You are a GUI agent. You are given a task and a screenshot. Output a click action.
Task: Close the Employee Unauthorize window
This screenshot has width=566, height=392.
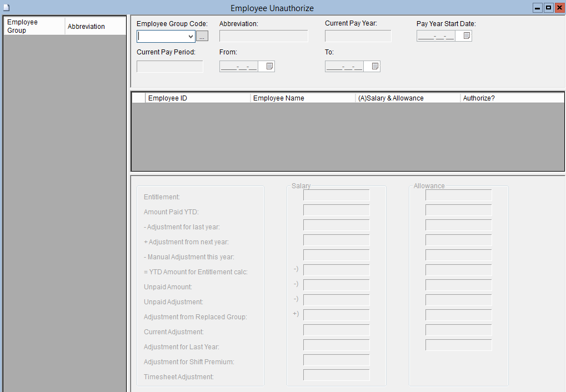pos(559,8)
